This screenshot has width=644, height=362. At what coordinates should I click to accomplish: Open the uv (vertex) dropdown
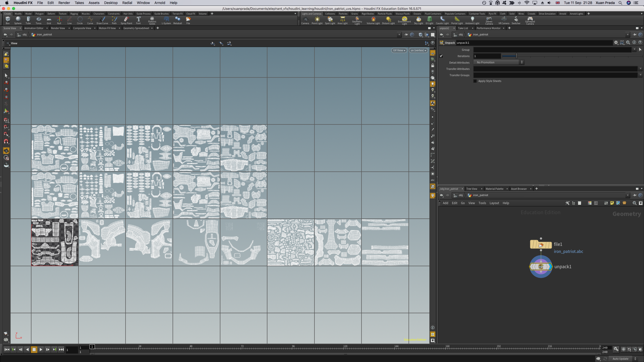click(418, 50)
